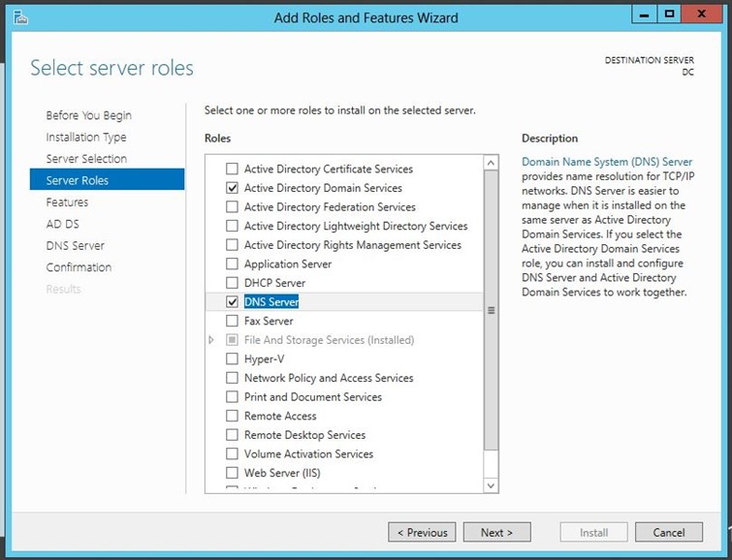Open the AD DS step in sidebar

pos(62,224)
